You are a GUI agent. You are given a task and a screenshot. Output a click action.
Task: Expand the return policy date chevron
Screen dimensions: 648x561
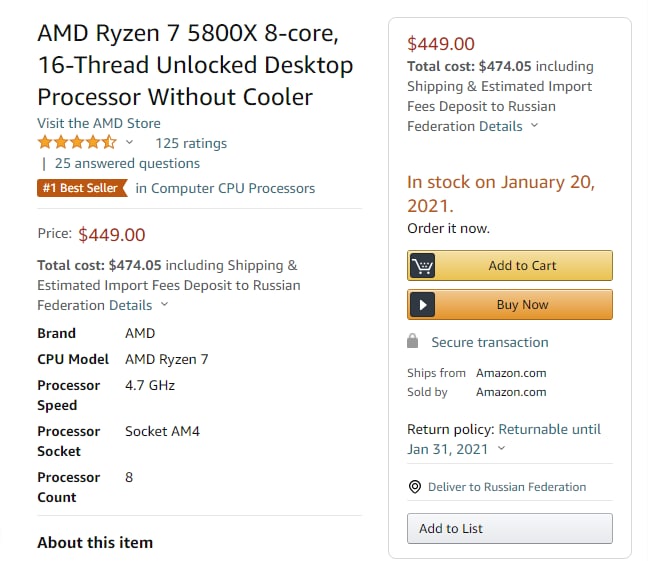click(501, 448)
